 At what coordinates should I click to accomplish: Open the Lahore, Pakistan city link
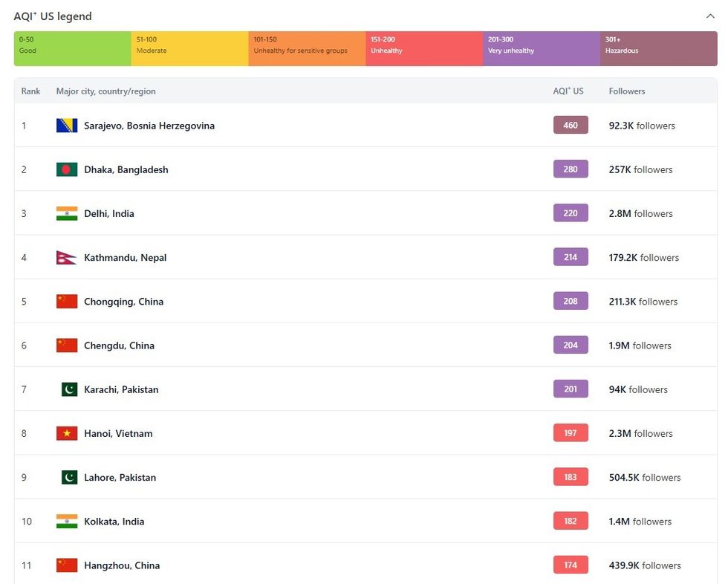120,478
